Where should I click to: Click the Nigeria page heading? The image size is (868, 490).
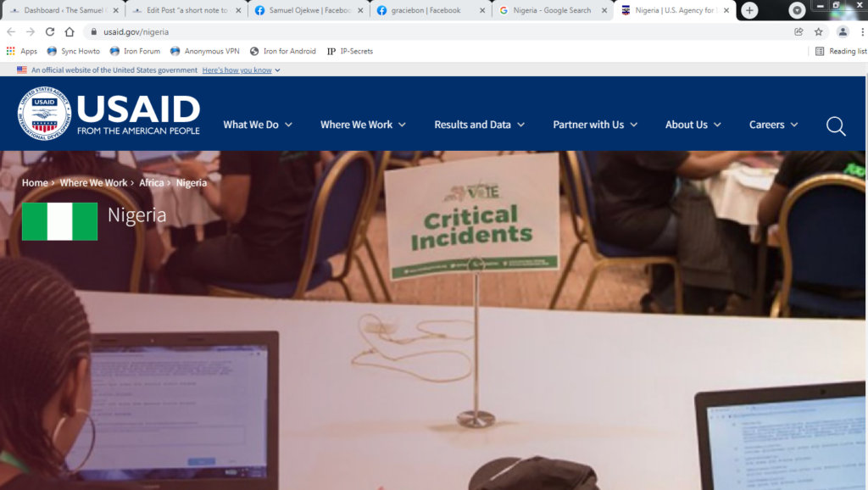pos(136,214)
